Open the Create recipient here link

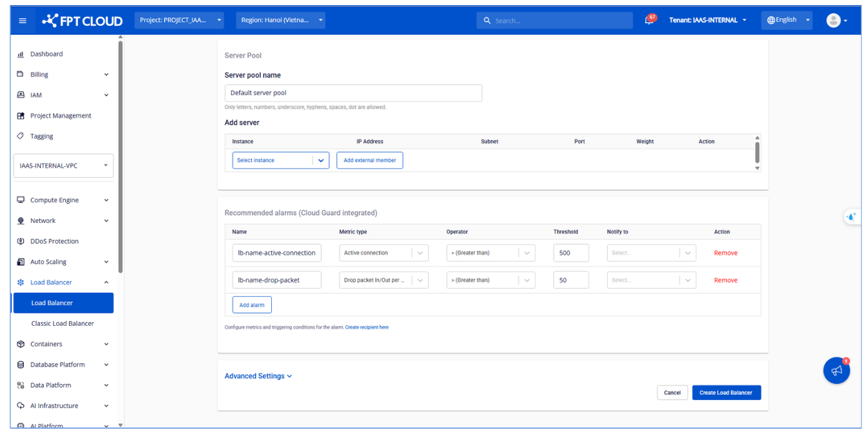click(367, 327)
